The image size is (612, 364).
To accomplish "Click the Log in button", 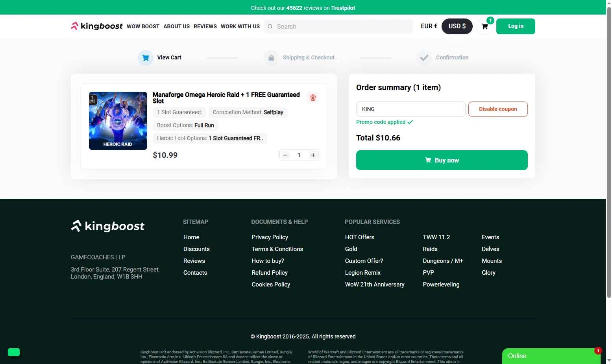I will coord(516,26).
